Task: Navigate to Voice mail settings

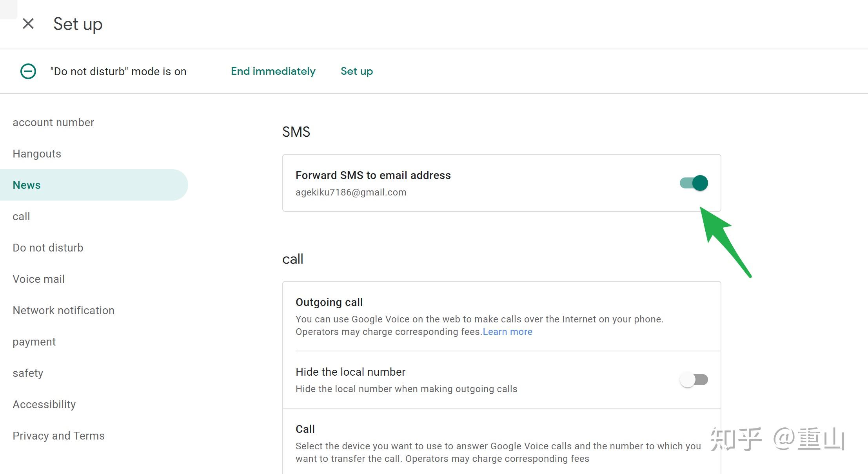Action: (38, 279)
